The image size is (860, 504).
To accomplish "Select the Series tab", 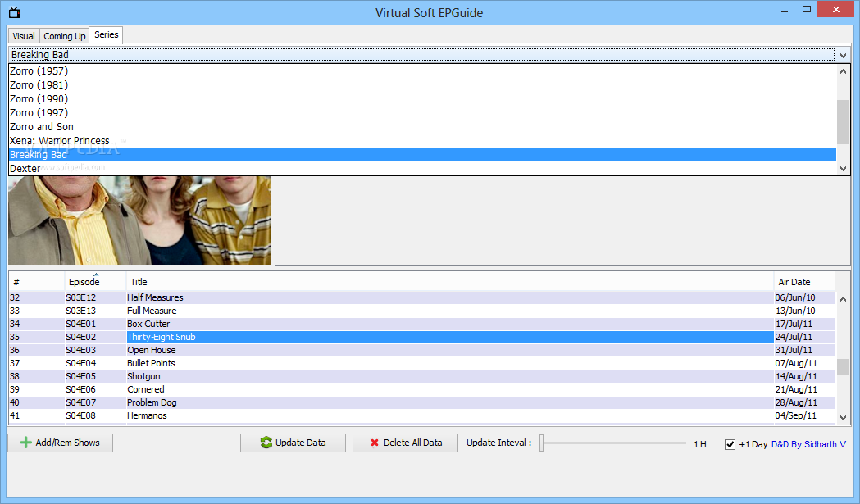I will point(106,34).
